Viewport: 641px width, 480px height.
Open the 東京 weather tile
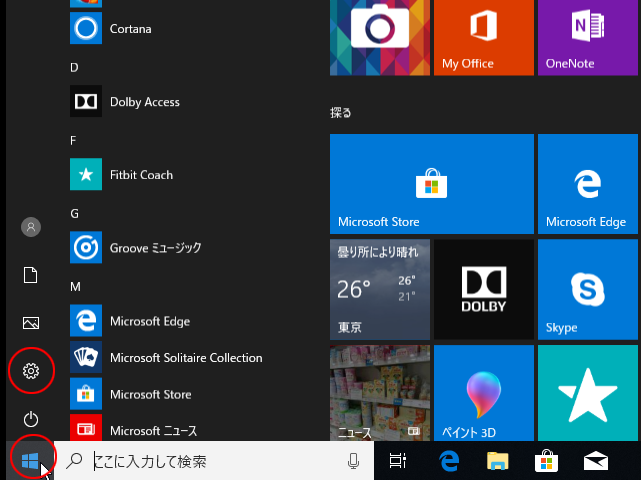(x=380, y=288)
